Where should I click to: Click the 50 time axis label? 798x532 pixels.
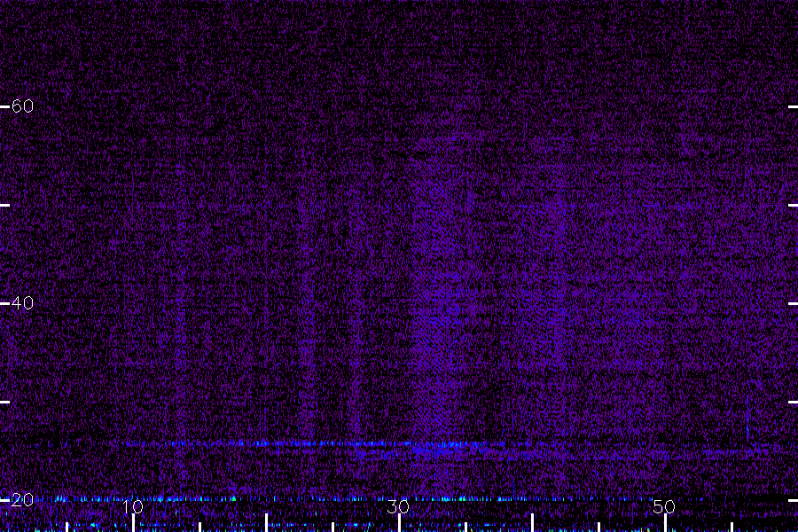pos(664,506)
